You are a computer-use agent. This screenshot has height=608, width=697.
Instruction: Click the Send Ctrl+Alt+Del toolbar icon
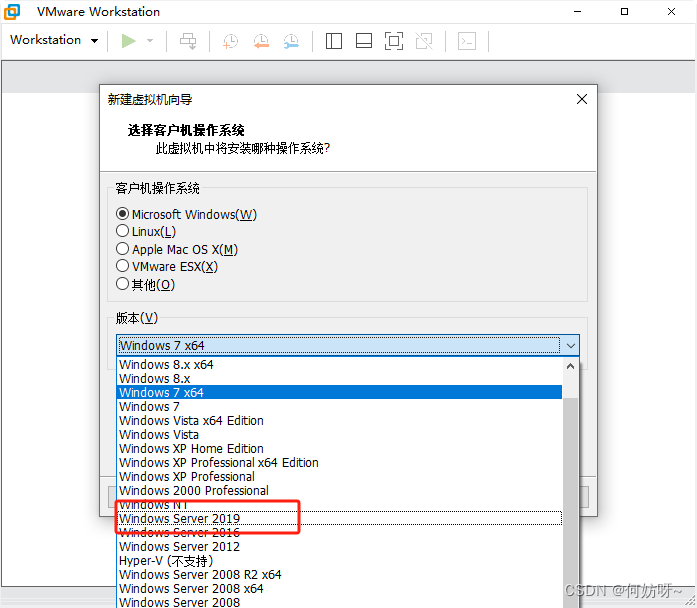click(x=188, y=41)
